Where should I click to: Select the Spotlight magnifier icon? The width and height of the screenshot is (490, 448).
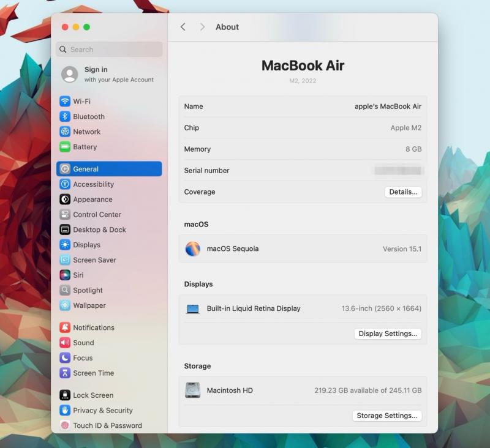65,290
